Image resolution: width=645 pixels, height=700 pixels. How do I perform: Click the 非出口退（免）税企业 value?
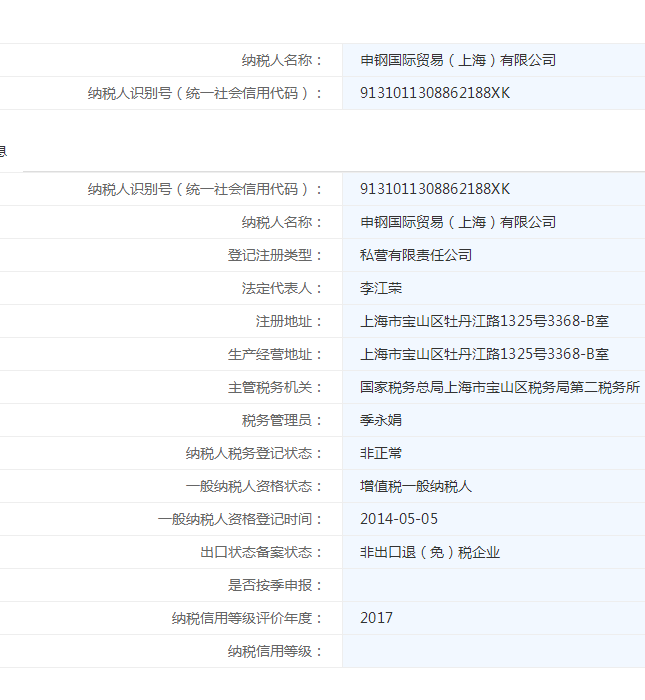[x=430, y=552]
